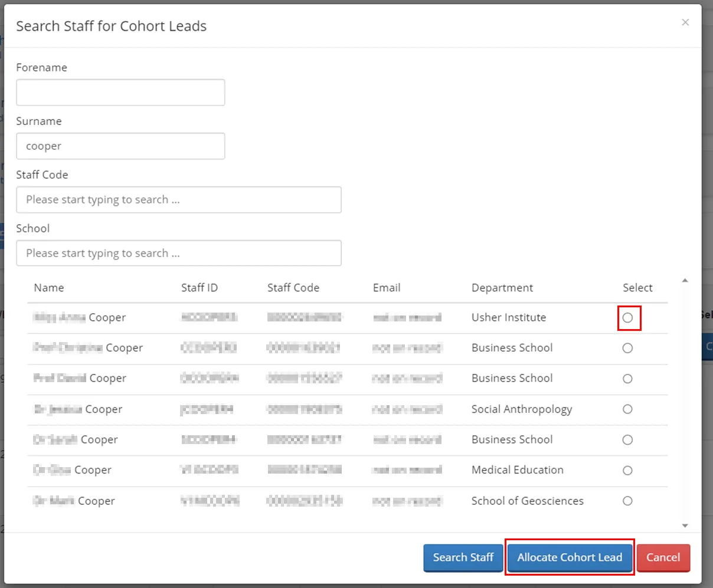The height and width of the screenshot is (588, 713).
Task: Click the Surname field containing cooper
Action: point(120,146)
